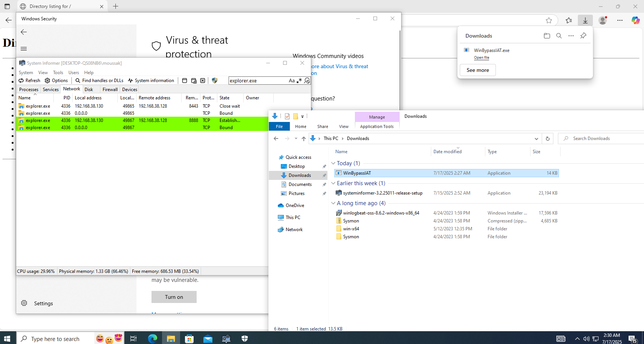Open Find handles or DLLs
The height and width of the screenshot is (344, 644).
tap(99, 81)
